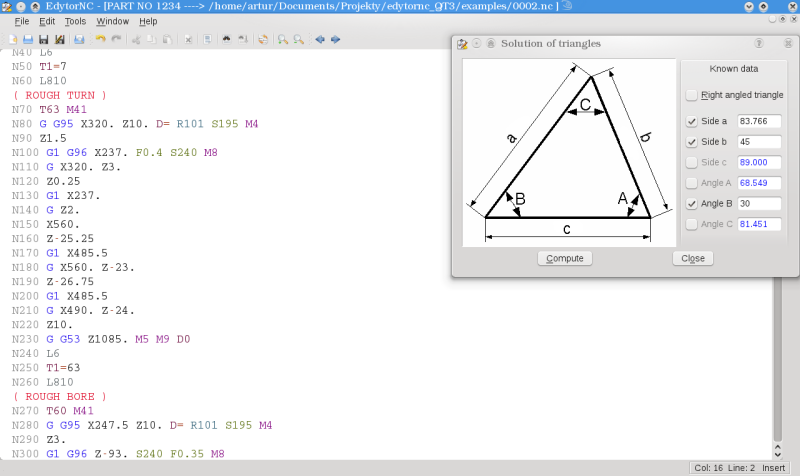
Task: Zoom in with green plus magnifier
Action: point(283,39)
